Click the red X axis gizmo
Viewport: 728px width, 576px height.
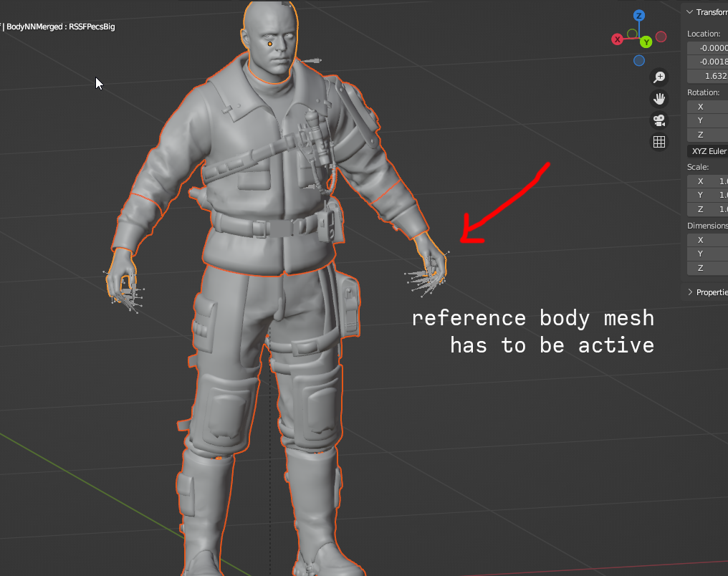[x=617, y=39]
